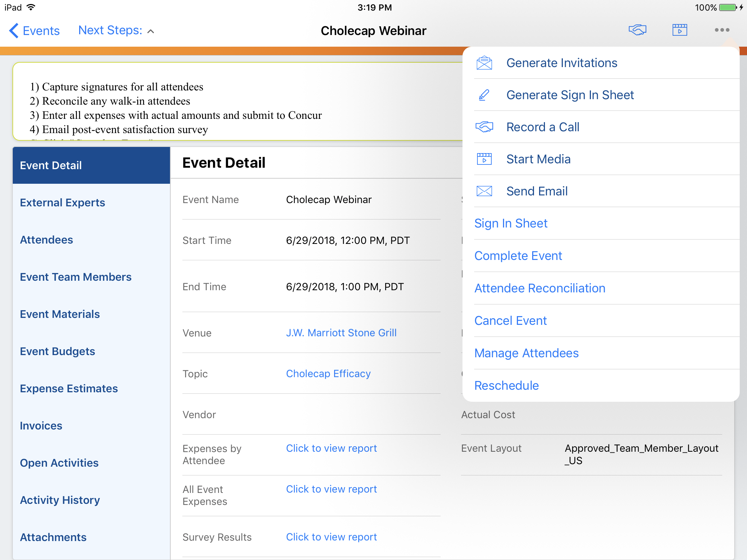Tap the handshake icon in top toolbar
This screenshot has height=560, width=747.
(637, 30)
